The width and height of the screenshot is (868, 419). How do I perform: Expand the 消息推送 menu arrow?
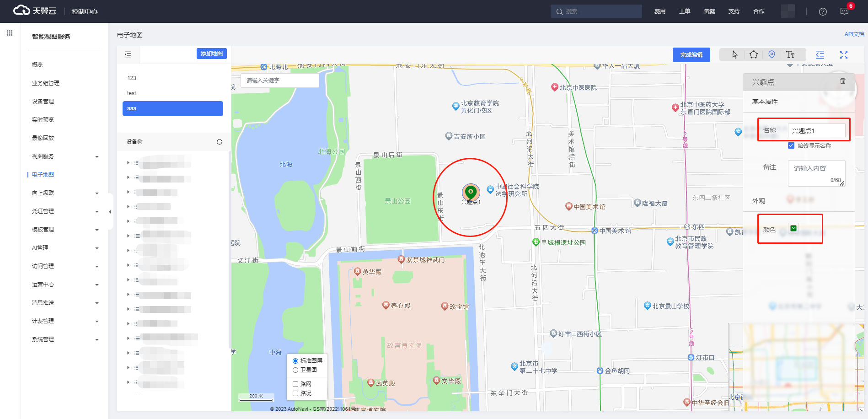[x=97, y=303]
